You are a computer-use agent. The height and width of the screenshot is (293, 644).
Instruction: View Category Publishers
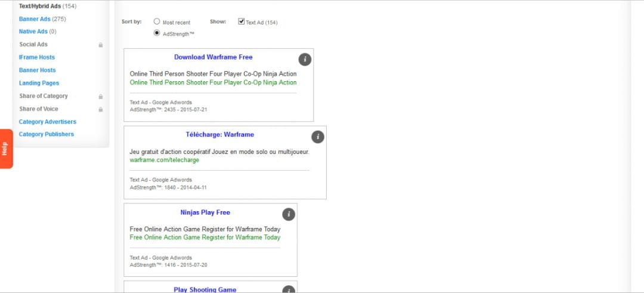coord(47,134)
